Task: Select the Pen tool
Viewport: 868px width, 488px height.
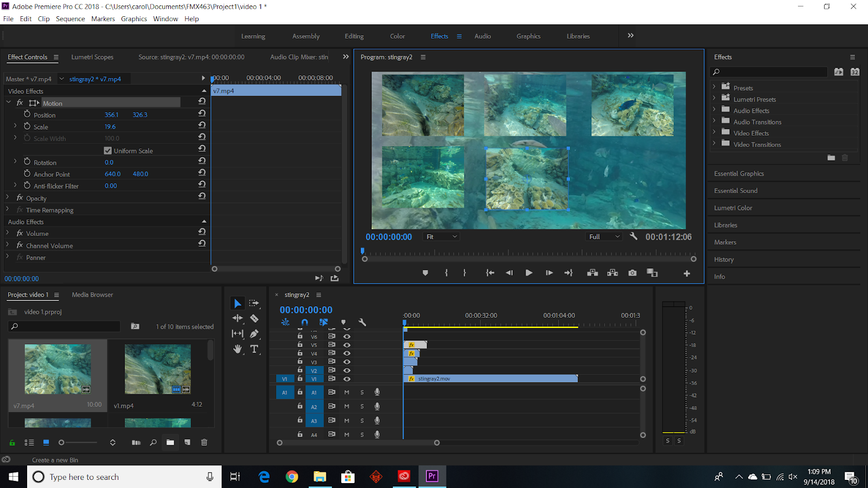Action: (254, 333)
